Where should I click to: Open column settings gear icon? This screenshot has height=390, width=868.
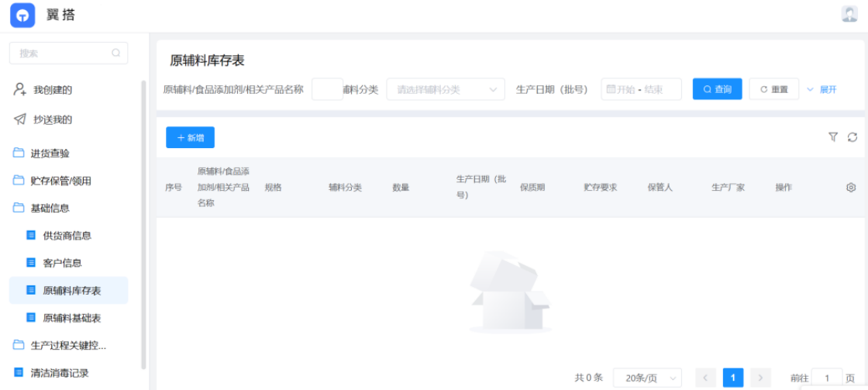coord(851,188)
